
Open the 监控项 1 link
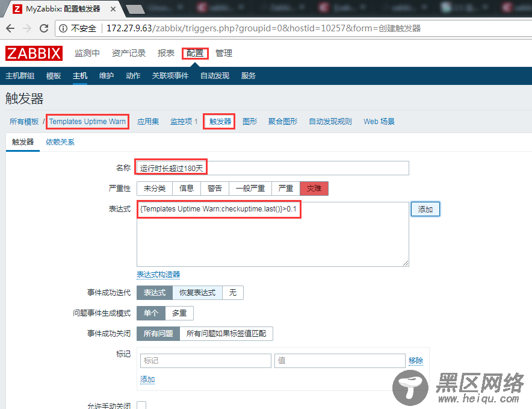184,122
